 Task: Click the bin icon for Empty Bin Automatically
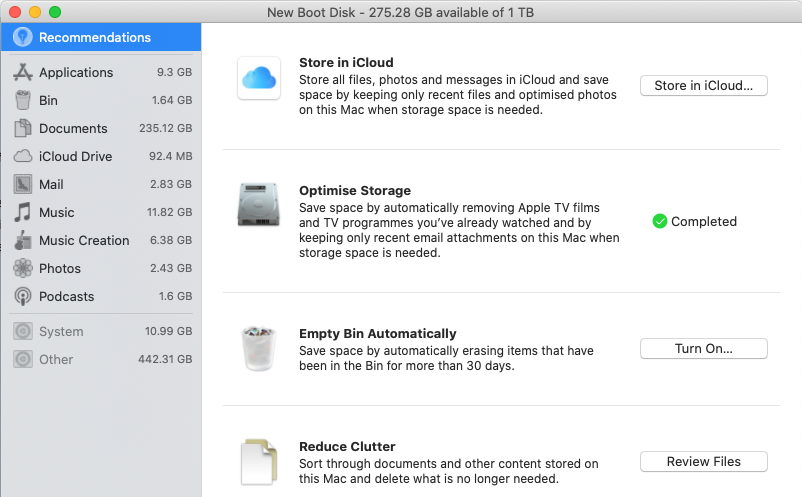(x=259, y=349)
